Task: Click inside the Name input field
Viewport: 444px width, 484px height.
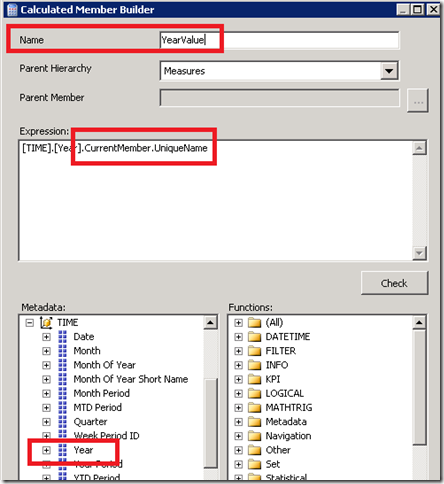Action: pos(279,40)
